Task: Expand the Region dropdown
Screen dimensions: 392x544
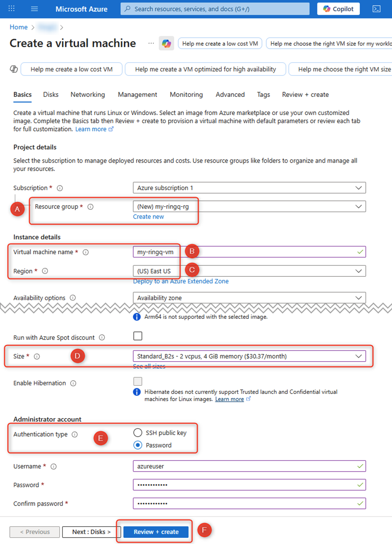Action: tap(249, 271)
